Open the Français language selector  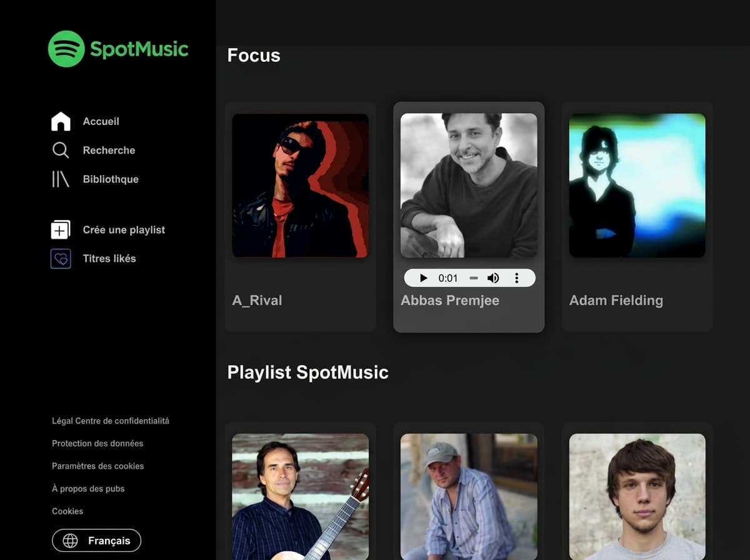point(96,541)
